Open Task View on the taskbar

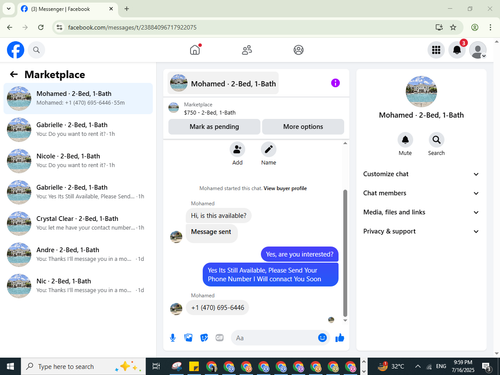(156, 366)
